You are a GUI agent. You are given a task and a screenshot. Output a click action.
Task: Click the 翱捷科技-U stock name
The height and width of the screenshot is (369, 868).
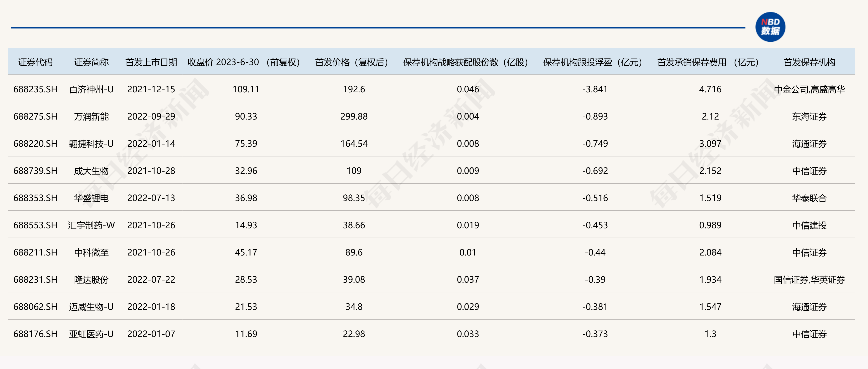(91, 144)
